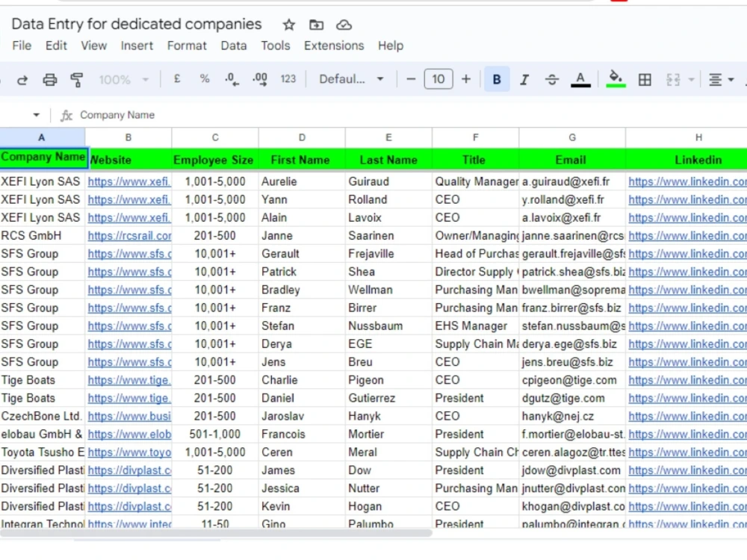This screenshot has height=560, width=747.
Task: Open the Extensions menu
Action: coord(333,46)
